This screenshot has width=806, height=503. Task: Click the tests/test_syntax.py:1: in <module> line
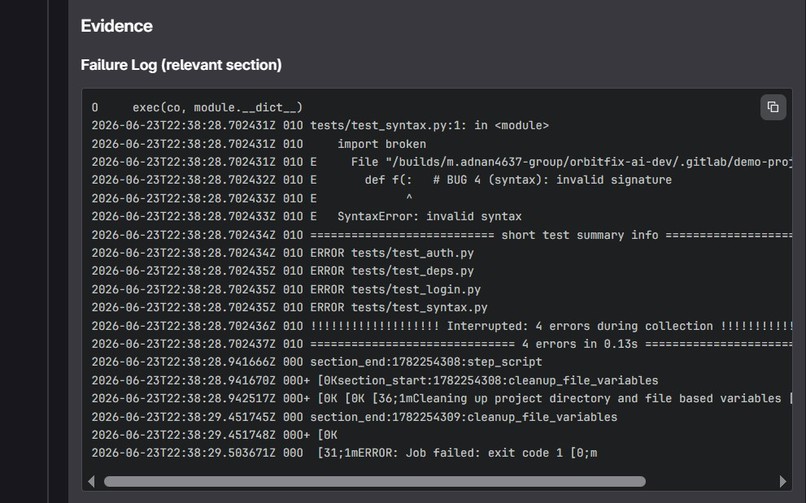(320, 125)
